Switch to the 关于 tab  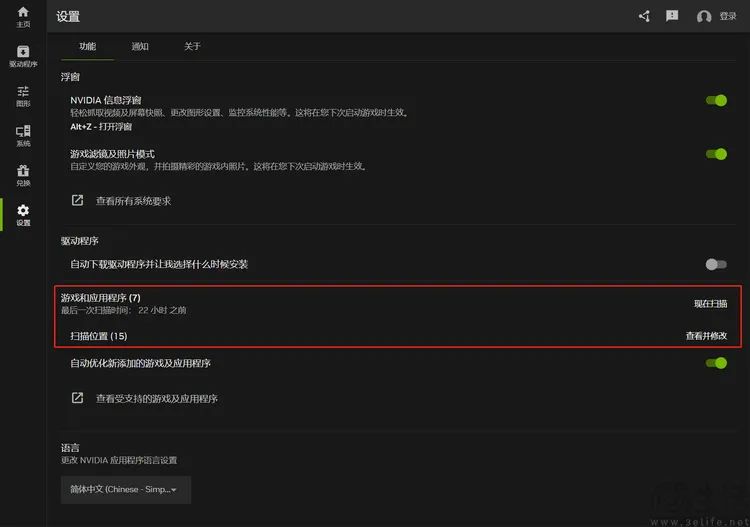(192, 46)
